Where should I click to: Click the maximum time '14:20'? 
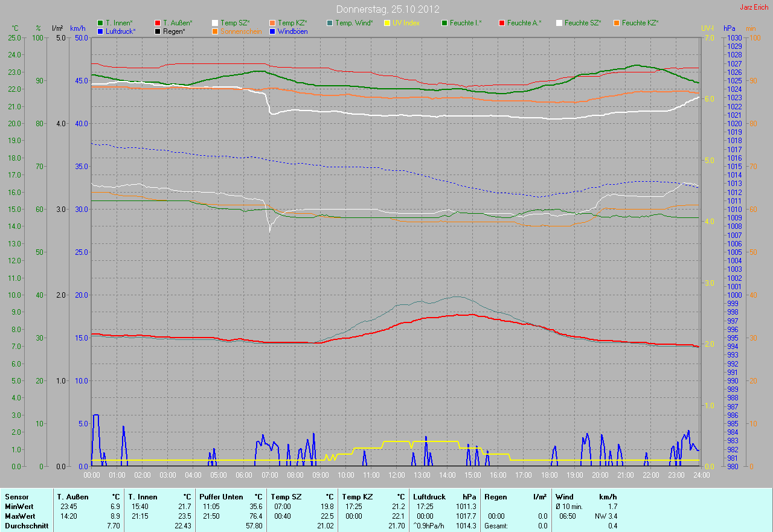[69, 516]
